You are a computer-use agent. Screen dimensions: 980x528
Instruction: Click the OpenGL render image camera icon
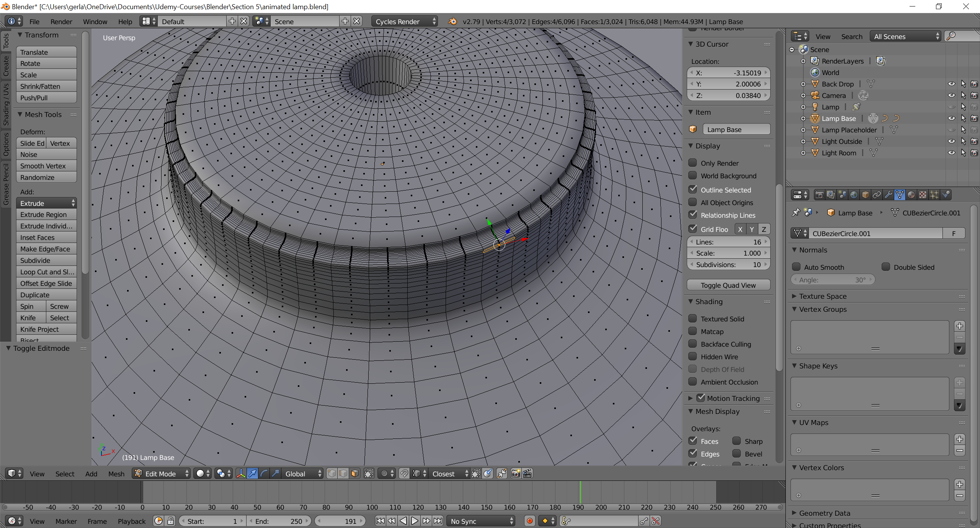[516, 474]
